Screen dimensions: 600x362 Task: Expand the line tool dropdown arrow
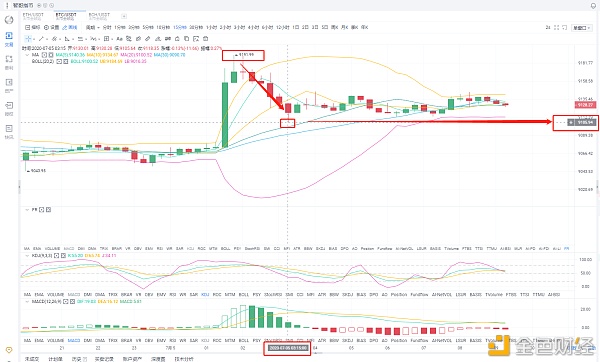coord(47,39)
